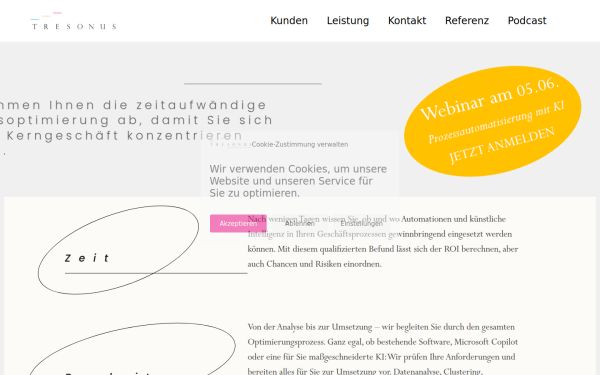Open the Kunden menu item
The height and width of the screenshot is (375, 600).
[289, 21]
